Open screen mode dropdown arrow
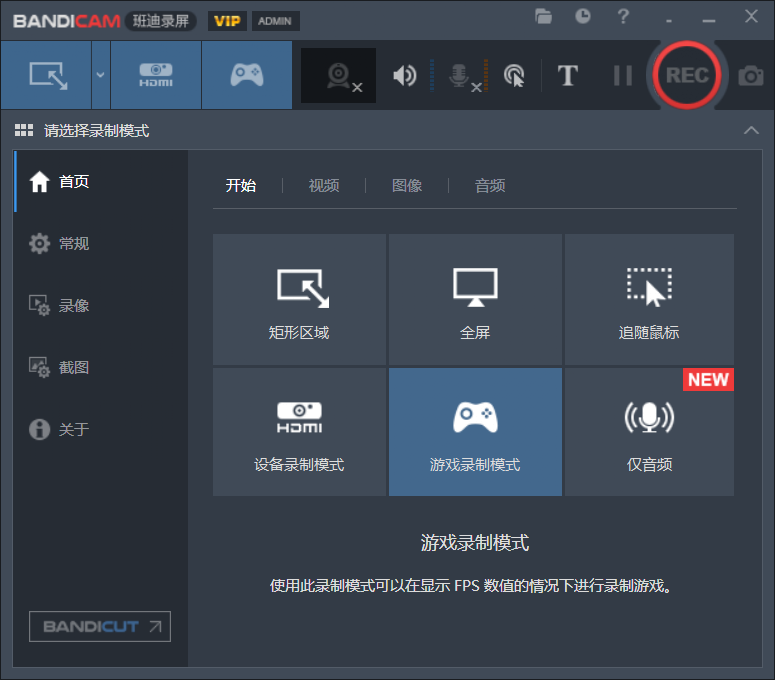The image size is (775, 680). point(100,75)
